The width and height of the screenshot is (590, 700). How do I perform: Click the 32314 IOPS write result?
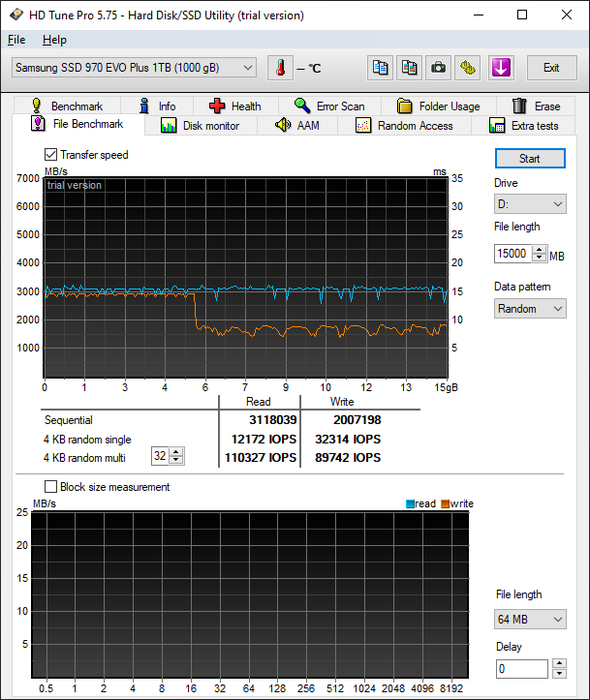(x=348, y=440)
